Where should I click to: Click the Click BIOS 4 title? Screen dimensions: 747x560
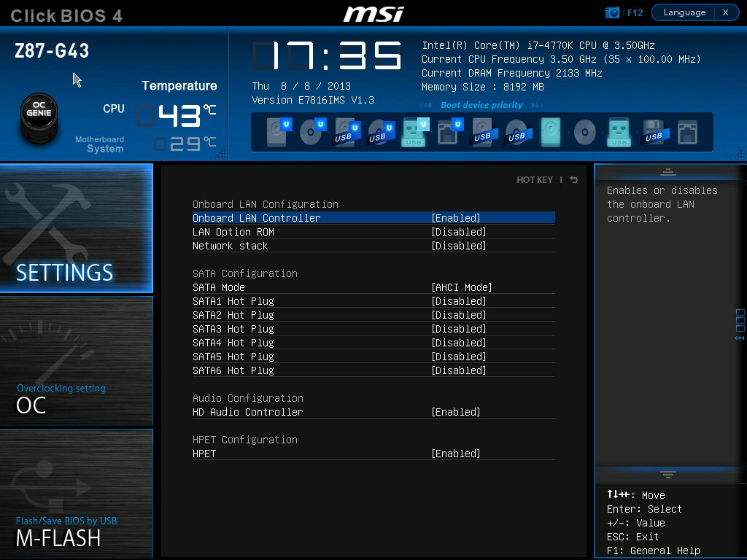tap(66, 16)
